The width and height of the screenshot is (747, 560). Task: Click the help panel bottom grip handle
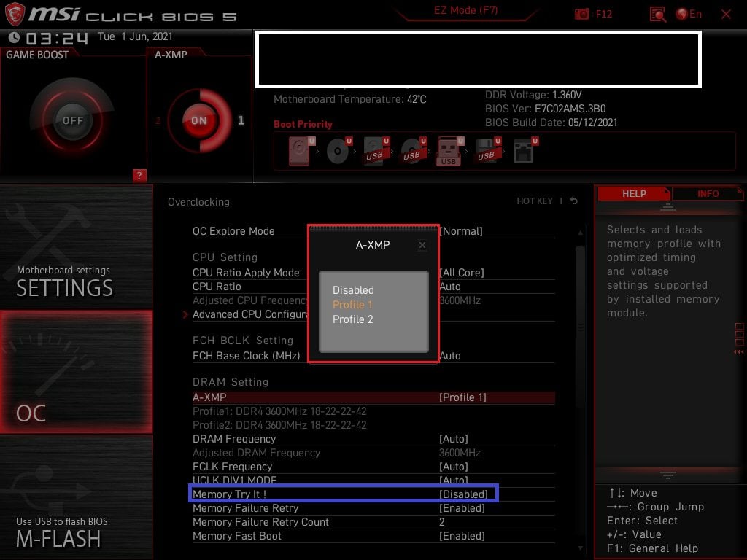(x=668, y=475)
